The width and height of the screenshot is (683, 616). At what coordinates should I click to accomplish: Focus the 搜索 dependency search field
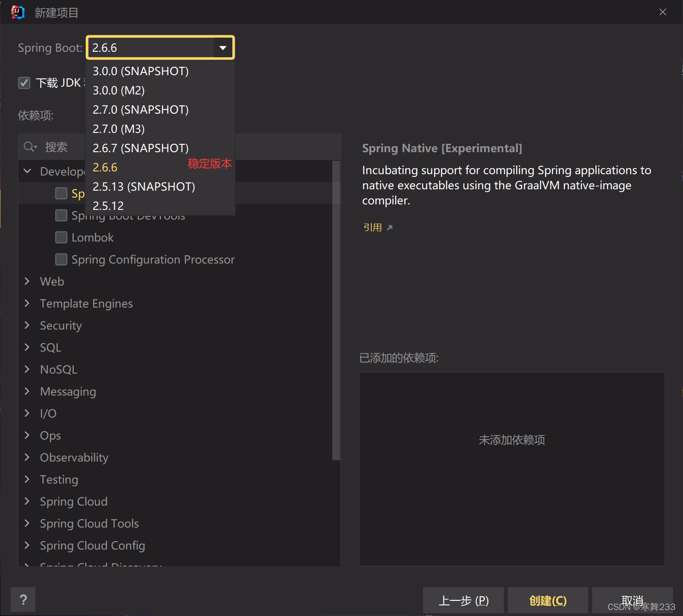(180, 147)
